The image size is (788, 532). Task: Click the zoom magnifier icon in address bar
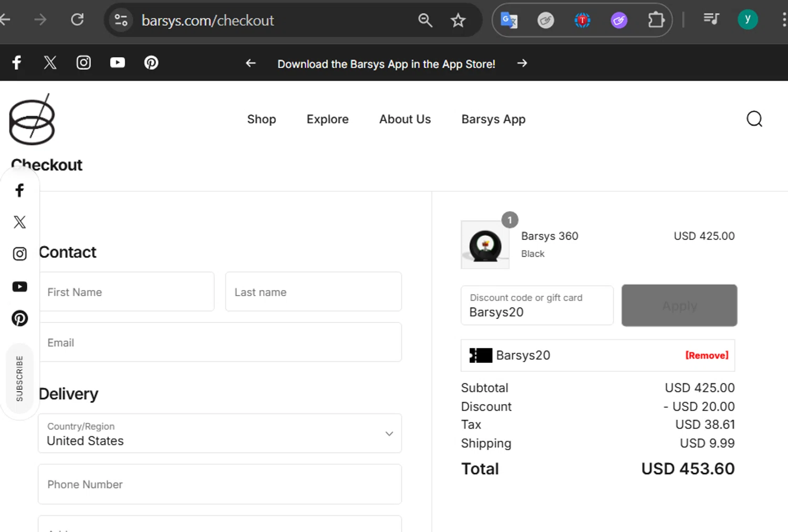click(425, 20)
